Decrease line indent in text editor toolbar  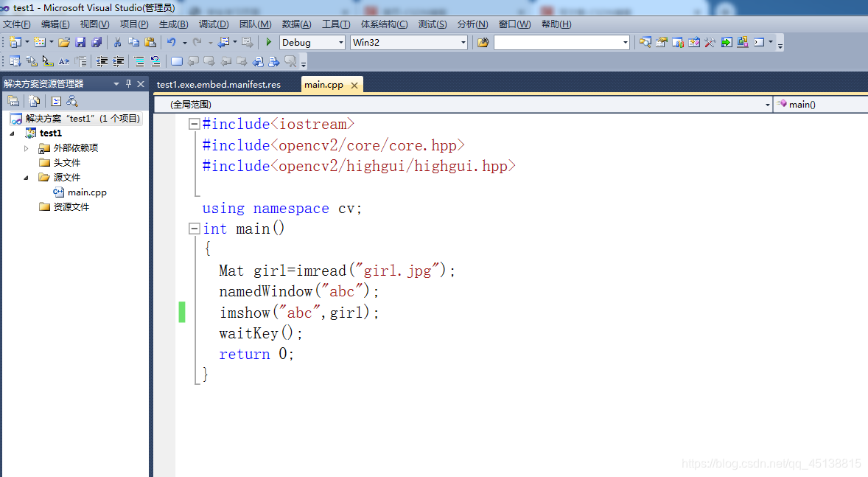click(102, 61)
